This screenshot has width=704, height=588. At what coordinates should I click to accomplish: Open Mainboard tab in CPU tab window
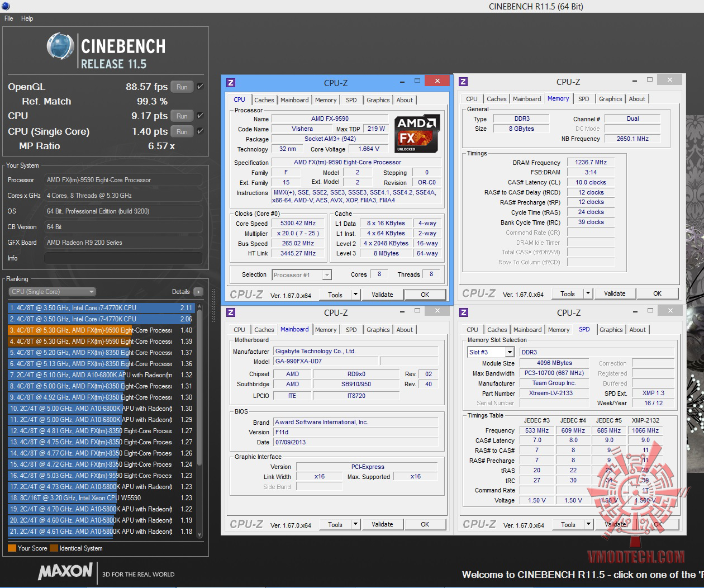[x=294, y=100]
